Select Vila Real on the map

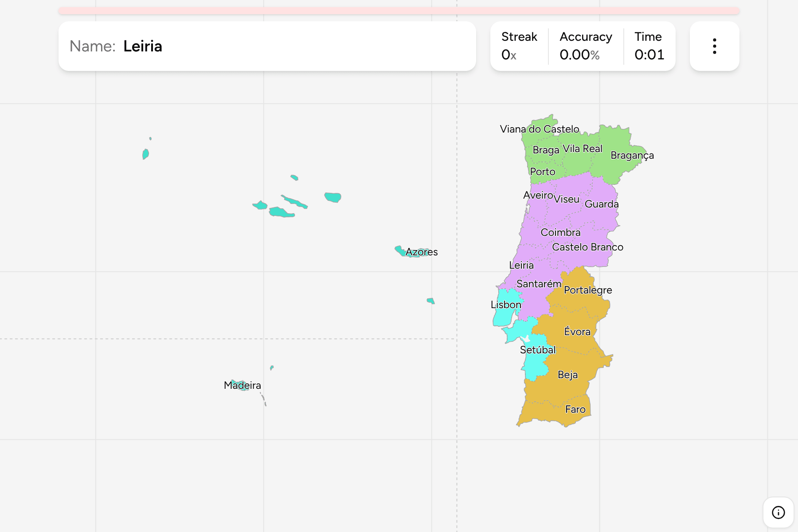pyautogui.click(x=583, y=149)
